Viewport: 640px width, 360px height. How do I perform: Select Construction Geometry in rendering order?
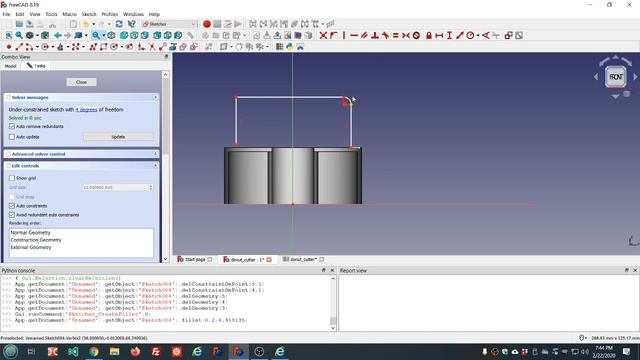coord(36,240)
